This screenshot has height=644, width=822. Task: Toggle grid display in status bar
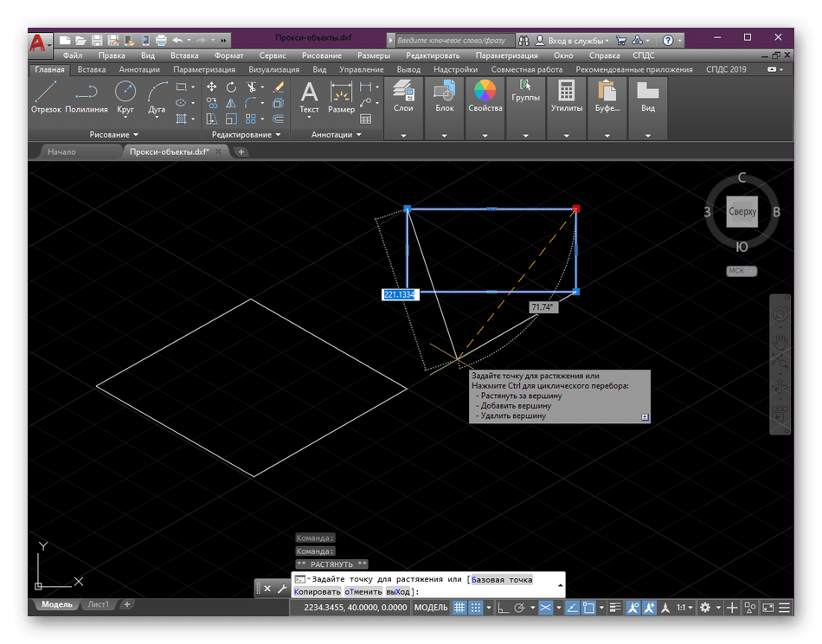pyautogui.click(x=459, y=608)
